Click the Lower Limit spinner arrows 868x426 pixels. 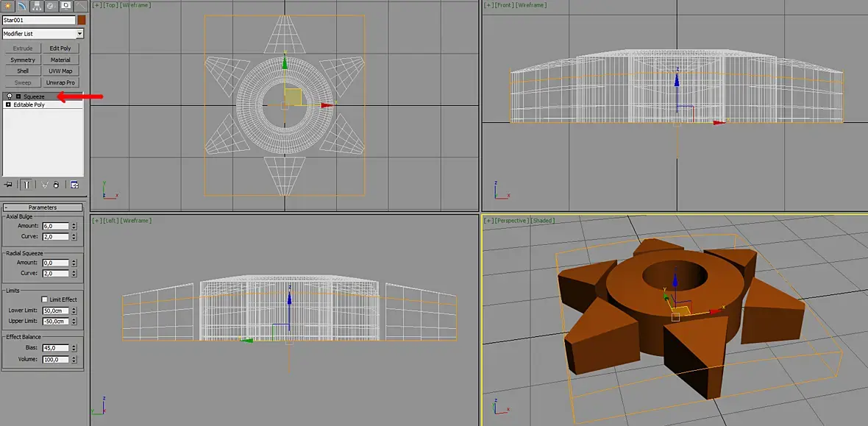(74, 310)
